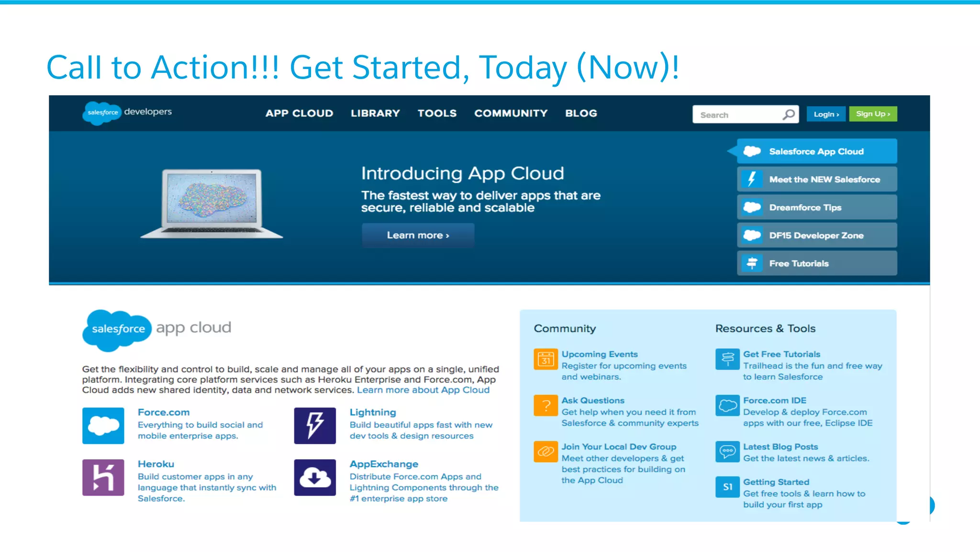The width and height of the screenshot is (980, 552).
Task: Click the green Sign Up button
Action: pos(873,114)
